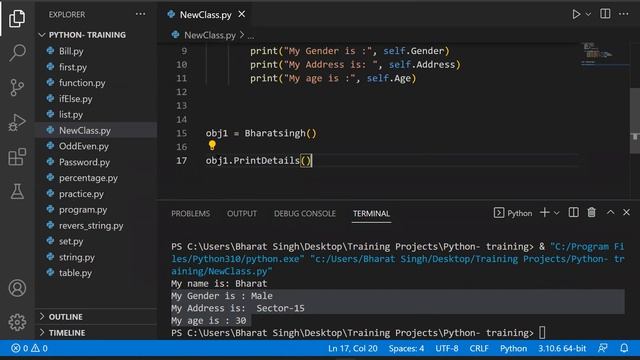Open the run options dropdown arrow
Viewport: 640px width, 360px height.
click(588, 14)
